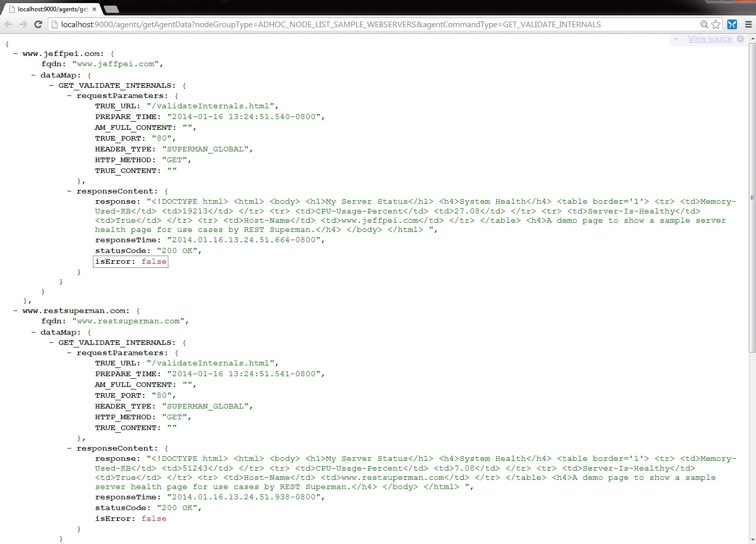Screen dimensions: 756x544
Task: Click first HTTP_METHOD "GET" value
Action: (x=175, y=160)
